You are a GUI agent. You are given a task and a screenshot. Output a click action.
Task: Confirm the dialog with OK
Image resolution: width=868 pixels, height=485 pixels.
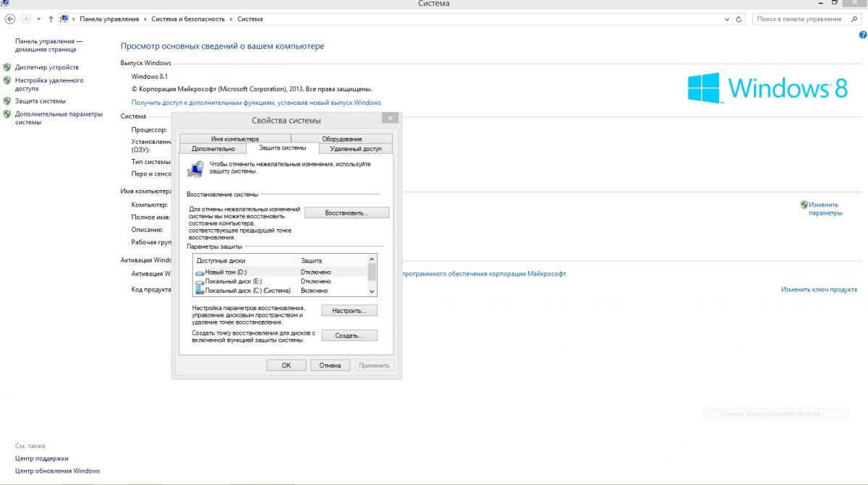[x=286, y=365]
